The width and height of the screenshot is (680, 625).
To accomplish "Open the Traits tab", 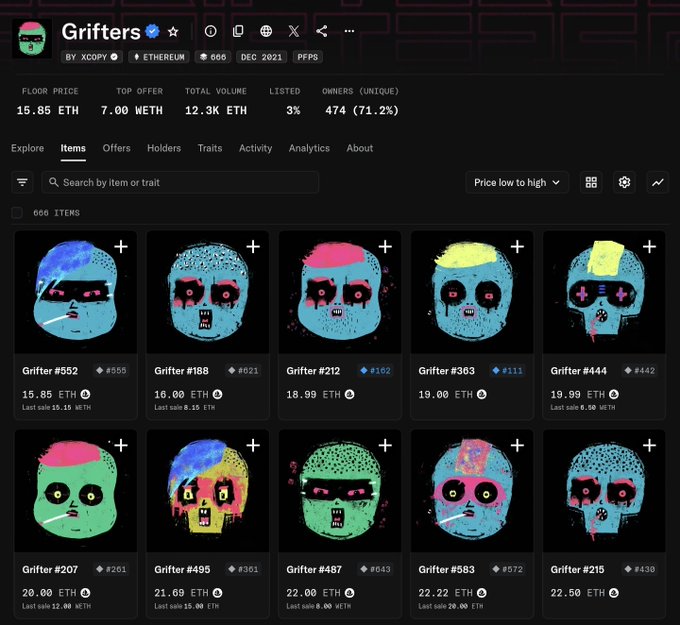I will [210, 148].
